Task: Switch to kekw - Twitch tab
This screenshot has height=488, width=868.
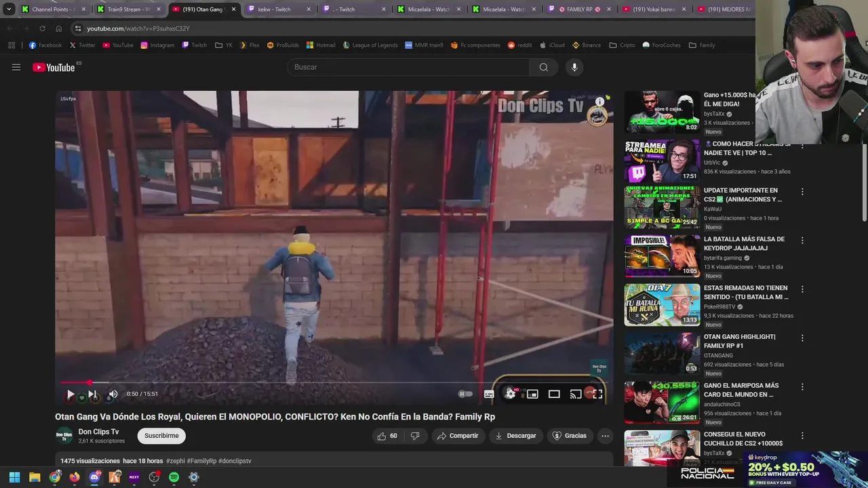Action: 279,9
